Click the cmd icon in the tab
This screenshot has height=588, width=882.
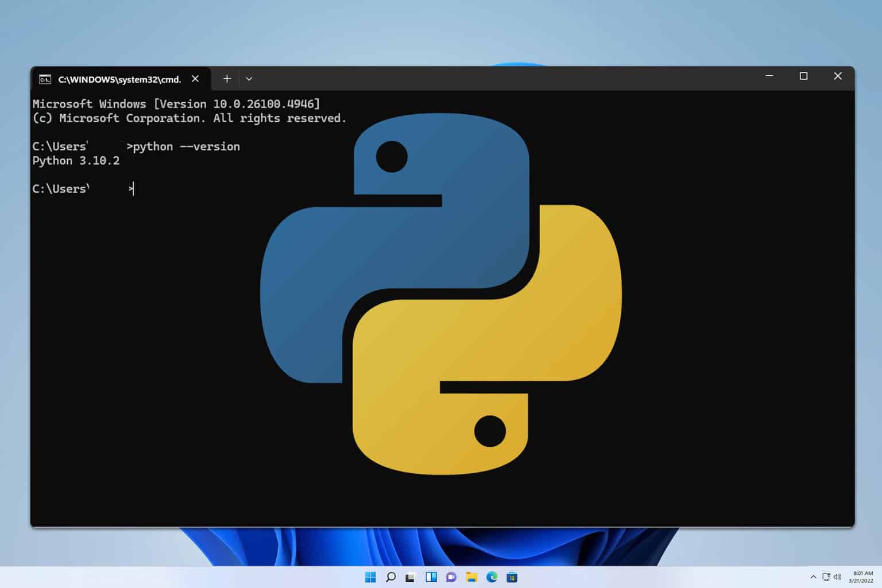tap(45, 79)
